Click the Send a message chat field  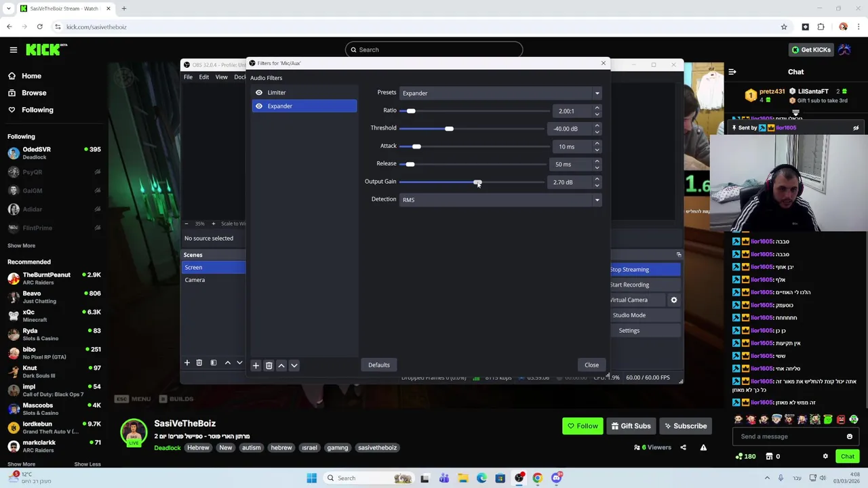[795, 436]
